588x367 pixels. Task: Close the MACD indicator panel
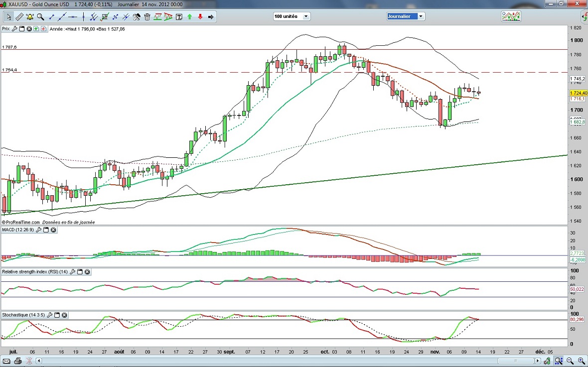tap(53, 230)
